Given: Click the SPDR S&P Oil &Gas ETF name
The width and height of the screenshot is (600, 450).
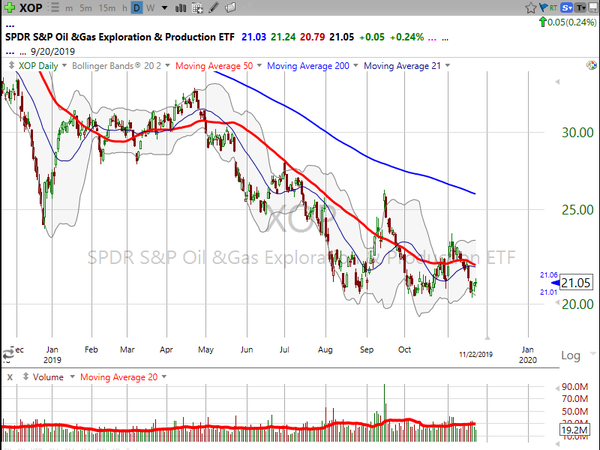Looking at the screenshot, I should 119,37.
